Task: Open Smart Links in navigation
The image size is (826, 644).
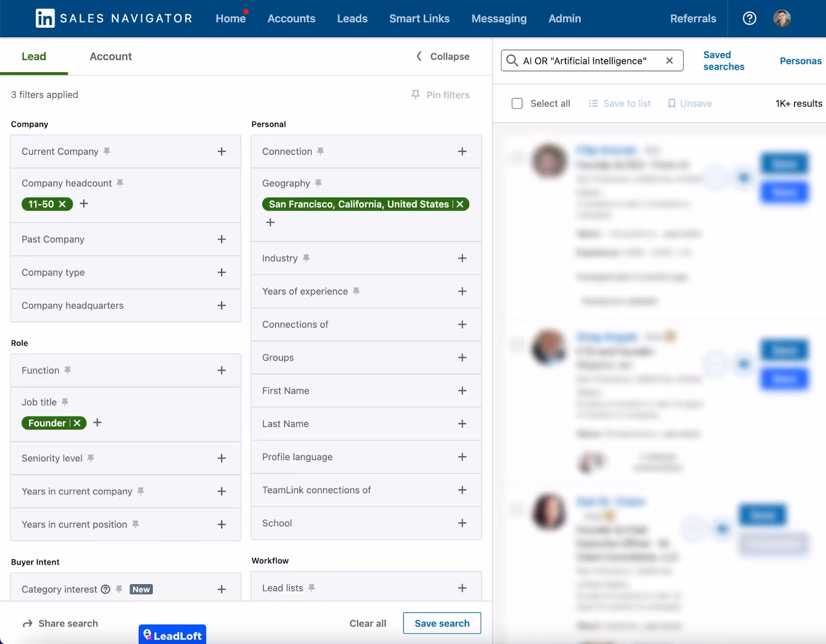Action: click(x=419, y=19)
